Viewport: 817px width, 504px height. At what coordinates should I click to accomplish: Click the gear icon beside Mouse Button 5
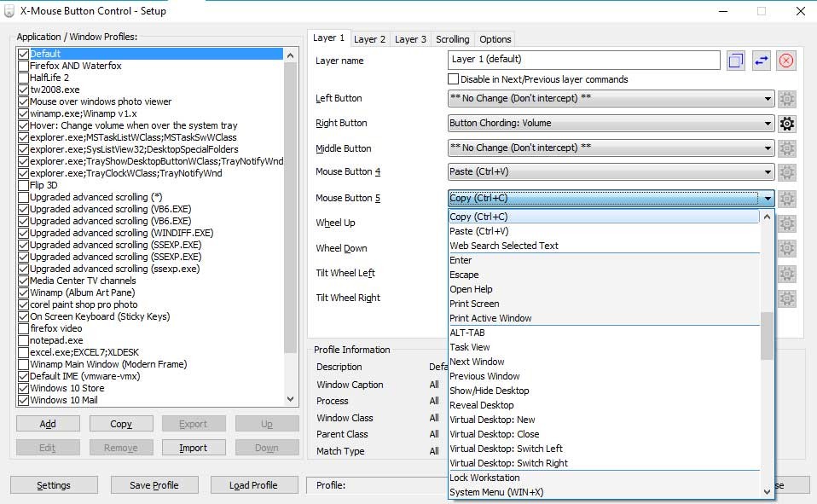coord(787,199)
